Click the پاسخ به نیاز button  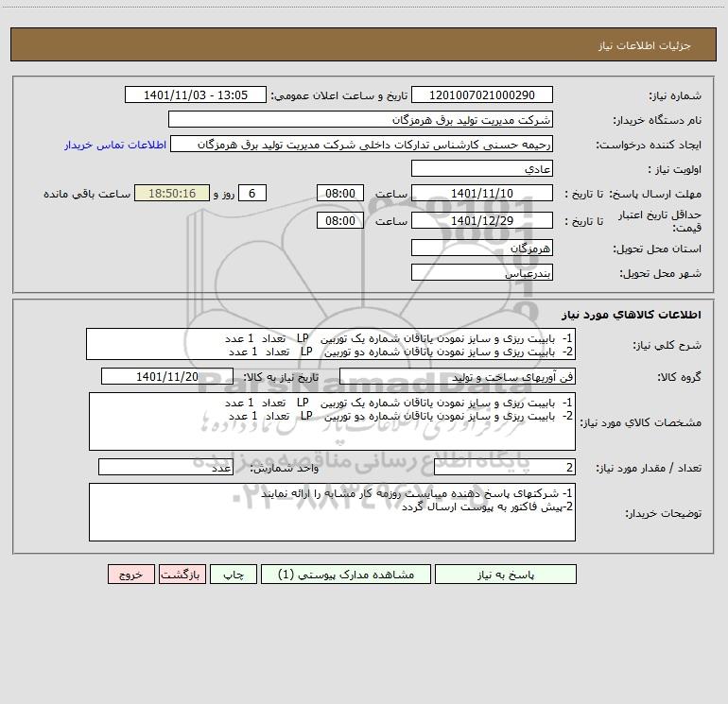click(x=505, y=574)
